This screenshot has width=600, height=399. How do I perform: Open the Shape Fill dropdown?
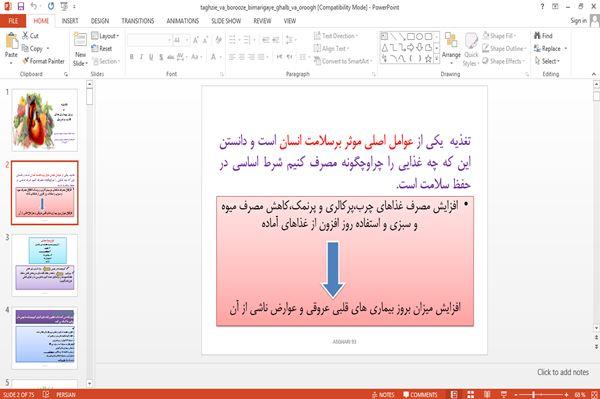[x=499, y=36]
